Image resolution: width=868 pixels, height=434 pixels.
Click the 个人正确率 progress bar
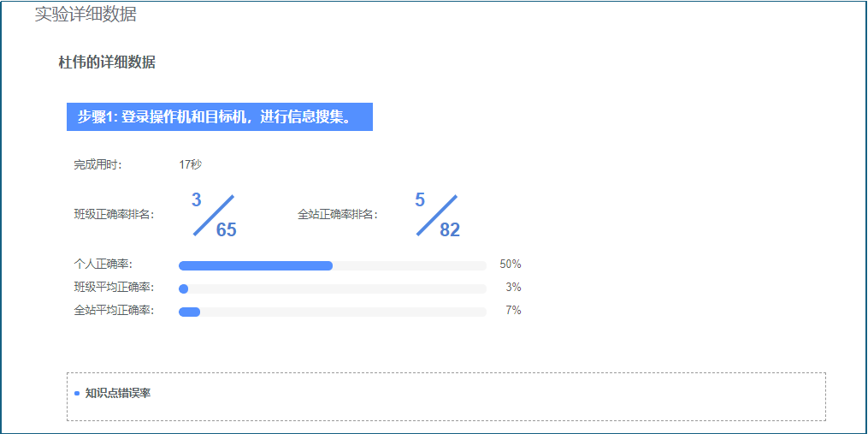[332, 265]
